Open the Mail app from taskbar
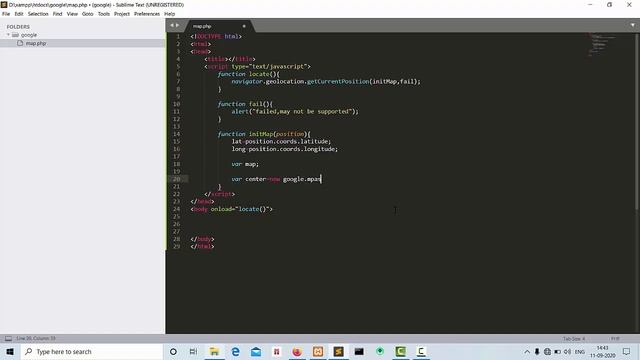Screen dimensions: 640x360 (x=256, y=351)
